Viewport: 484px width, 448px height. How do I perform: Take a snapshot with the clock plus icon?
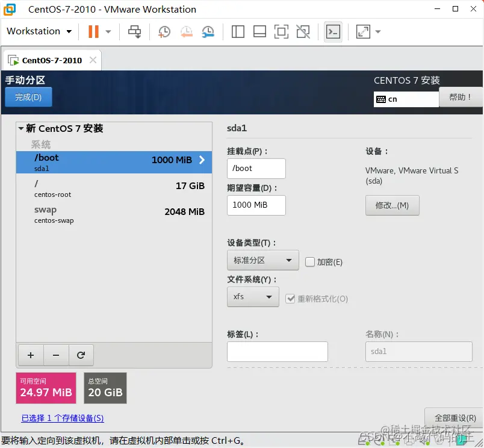164,31
